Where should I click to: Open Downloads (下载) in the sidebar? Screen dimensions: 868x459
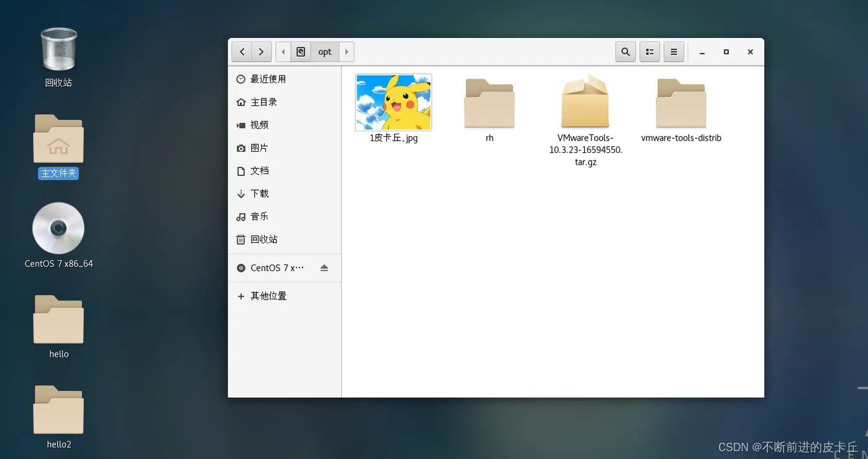[x=285, y=194]
